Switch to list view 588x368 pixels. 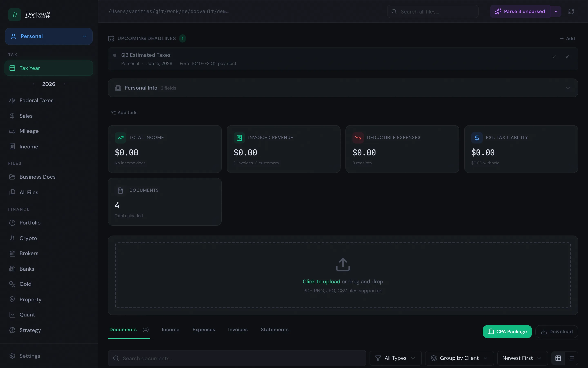tap(571, 358)
